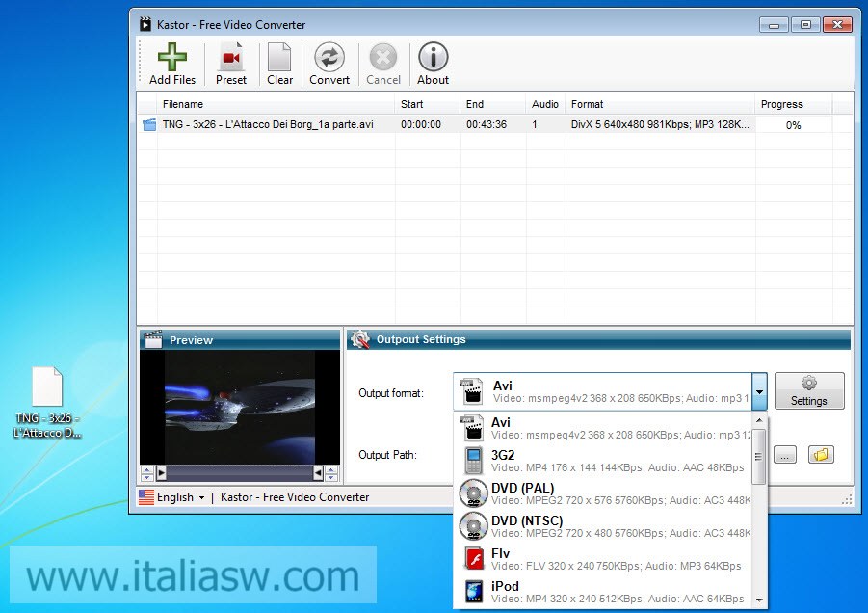Select the 3G2 format option
868x613 pixels.
603,461
